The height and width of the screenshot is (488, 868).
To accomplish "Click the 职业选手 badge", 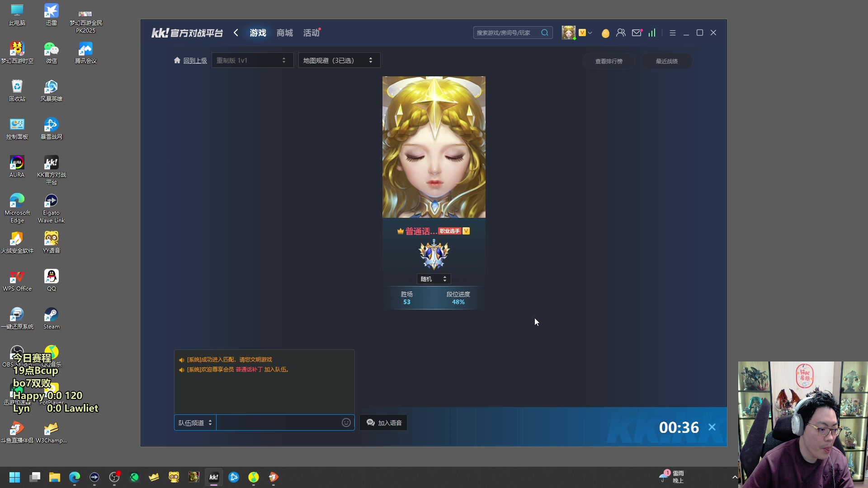I will click(449, 231).
